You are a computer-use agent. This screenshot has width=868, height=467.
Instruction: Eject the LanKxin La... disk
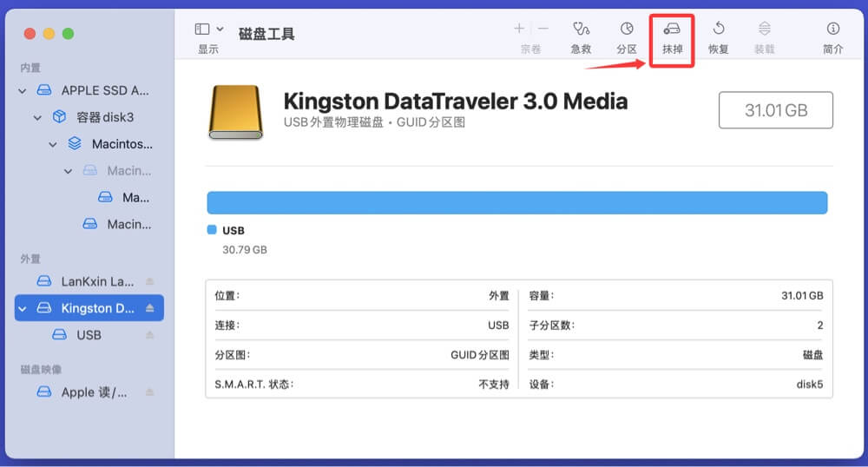coord(149,281)
